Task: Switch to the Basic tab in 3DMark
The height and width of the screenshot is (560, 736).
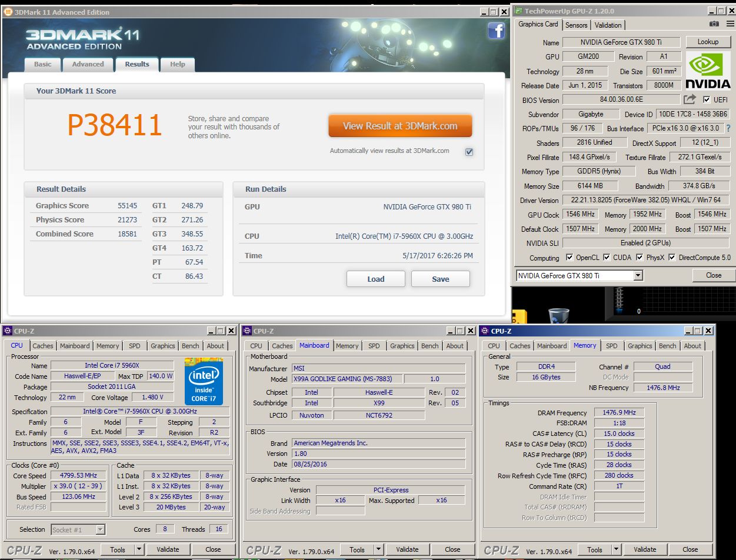Action: [x=42, y=64]
